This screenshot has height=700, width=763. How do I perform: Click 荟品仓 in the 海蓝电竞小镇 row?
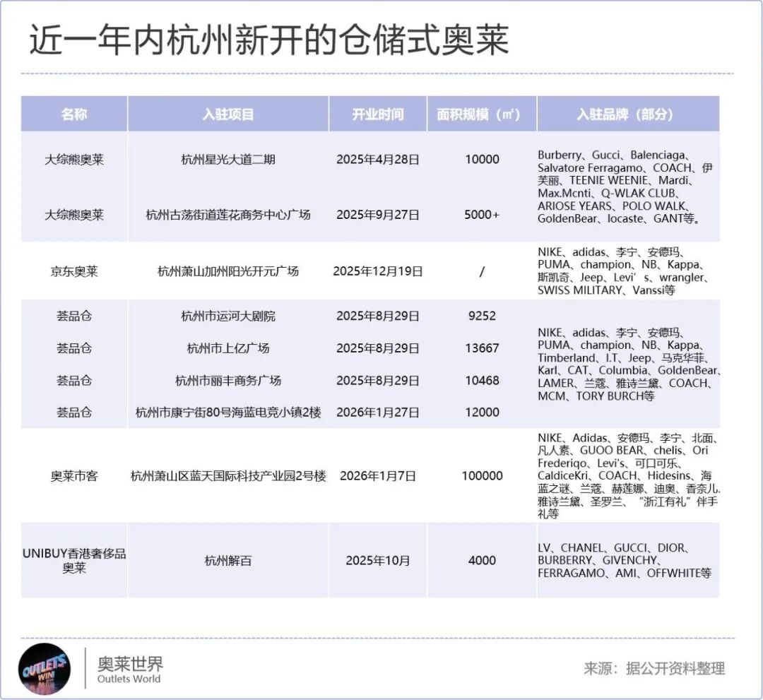pyautogui.click(x=74, y=413)
